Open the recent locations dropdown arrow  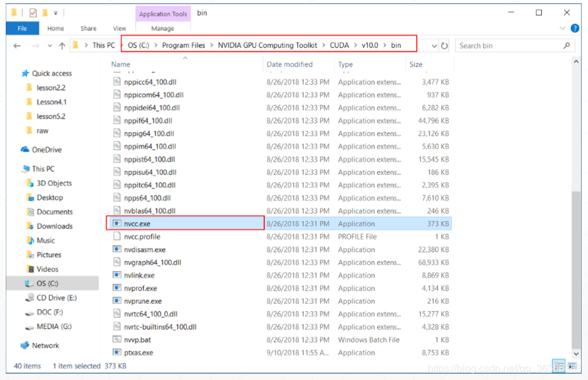click(49, 46)
